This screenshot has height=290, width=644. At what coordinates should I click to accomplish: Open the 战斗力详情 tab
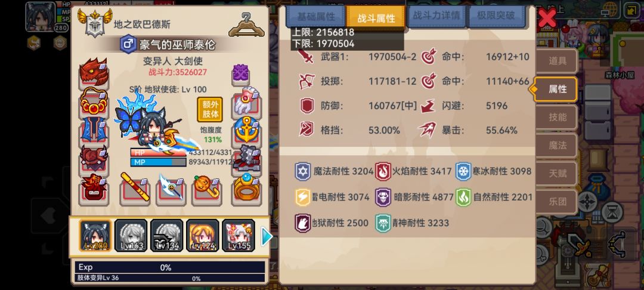[x=436, y=16]
